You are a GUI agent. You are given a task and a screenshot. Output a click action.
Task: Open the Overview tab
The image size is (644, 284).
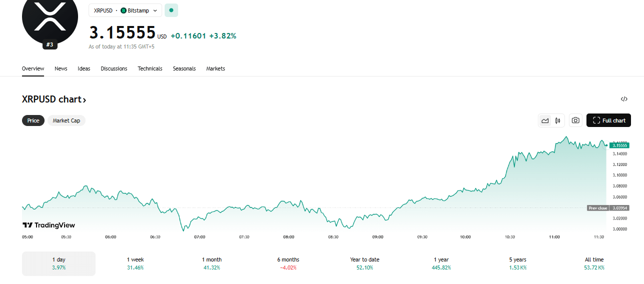tap(33, 68)
